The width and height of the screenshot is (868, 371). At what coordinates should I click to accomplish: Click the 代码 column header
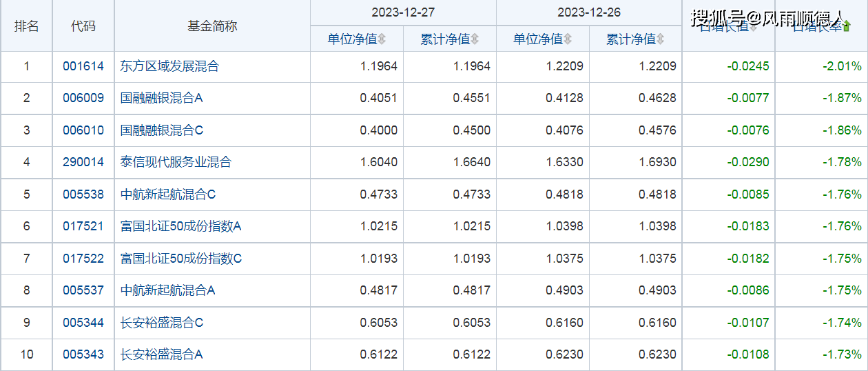(x=83, y=26)
